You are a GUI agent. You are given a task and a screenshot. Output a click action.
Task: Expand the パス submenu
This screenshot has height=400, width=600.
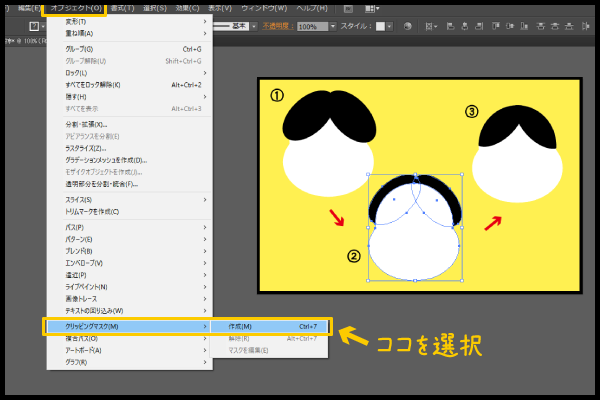pyautogui.click(x=73, y=227)
